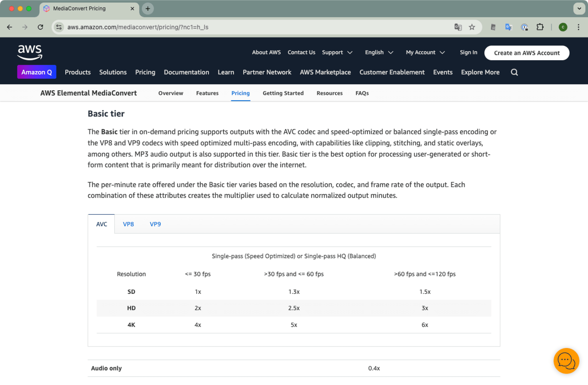Click the AWS logo
588x385 pixels.
[x=30, y=52]
